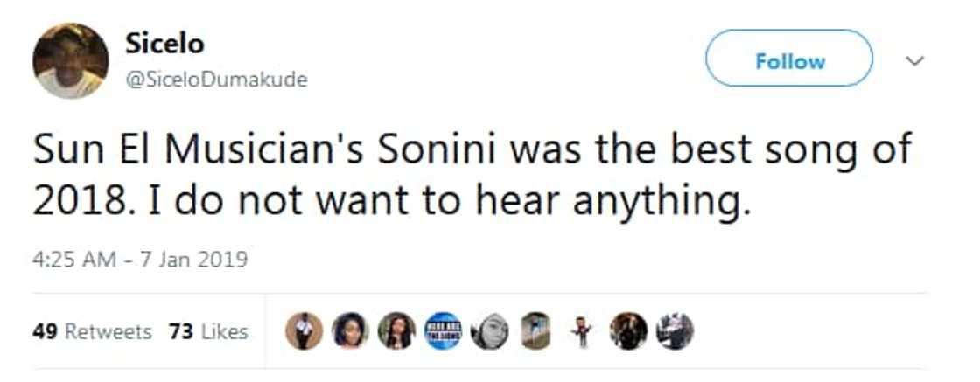Click the dark brown eighth liker avatar

pyautogui.click(x=628, y=331)
